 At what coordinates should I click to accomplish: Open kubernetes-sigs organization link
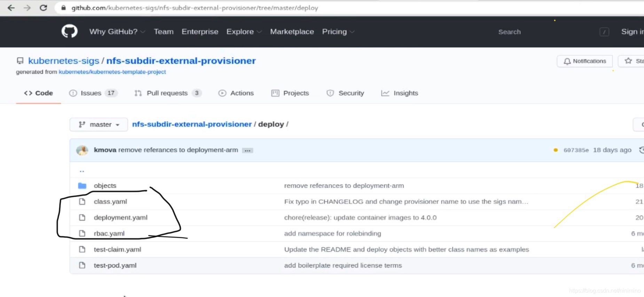coord(64,61)
